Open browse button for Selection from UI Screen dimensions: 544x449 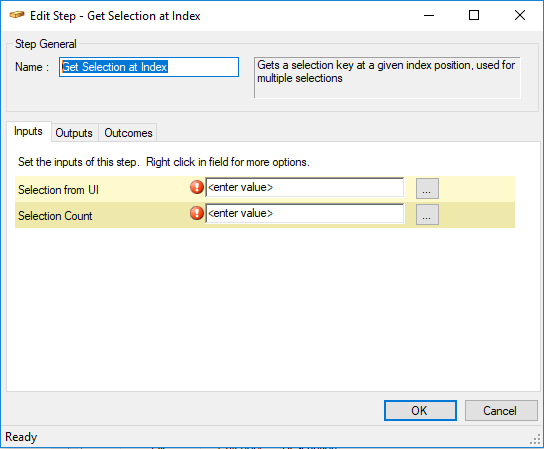[427, 188]
